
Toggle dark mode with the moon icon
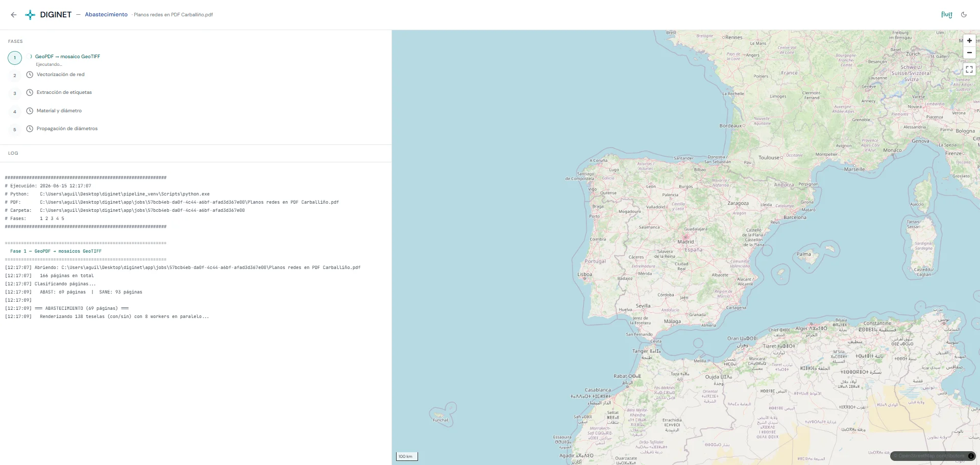[964, 15]
